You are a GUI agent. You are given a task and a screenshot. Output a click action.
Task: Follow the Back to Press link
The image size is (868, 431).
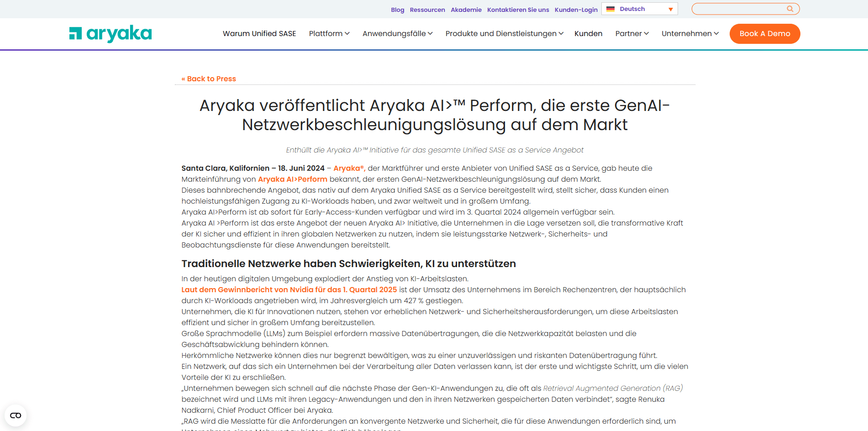(x=209, y=79)
